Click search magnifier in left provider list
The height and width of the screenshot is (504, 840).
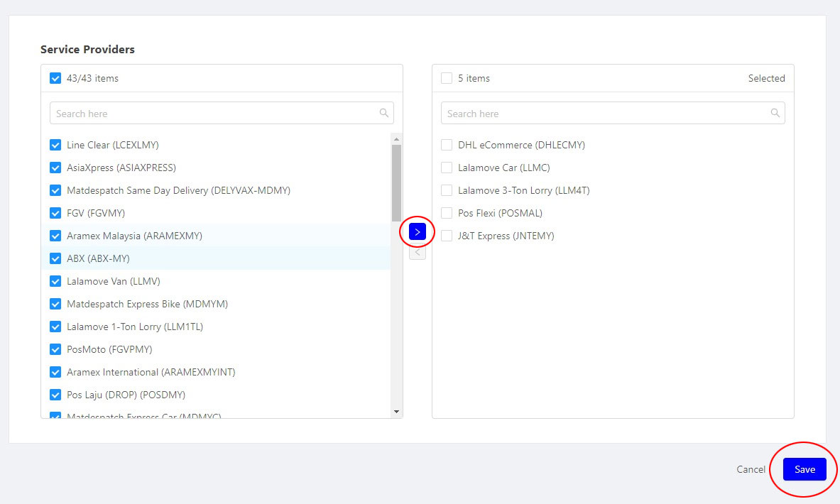coord(384,113)
